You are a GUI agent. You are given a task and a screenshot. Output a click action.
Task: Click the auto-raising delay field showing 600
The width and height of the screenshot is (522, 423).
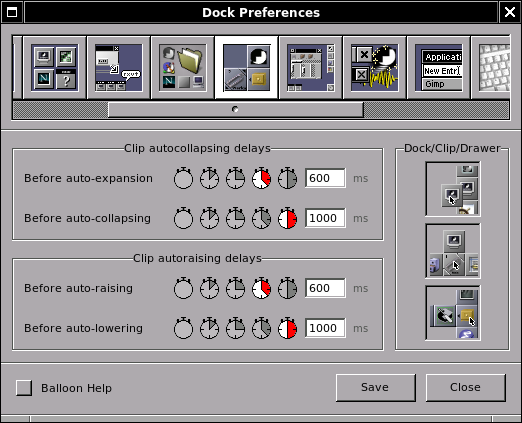[x=325, y=288]
